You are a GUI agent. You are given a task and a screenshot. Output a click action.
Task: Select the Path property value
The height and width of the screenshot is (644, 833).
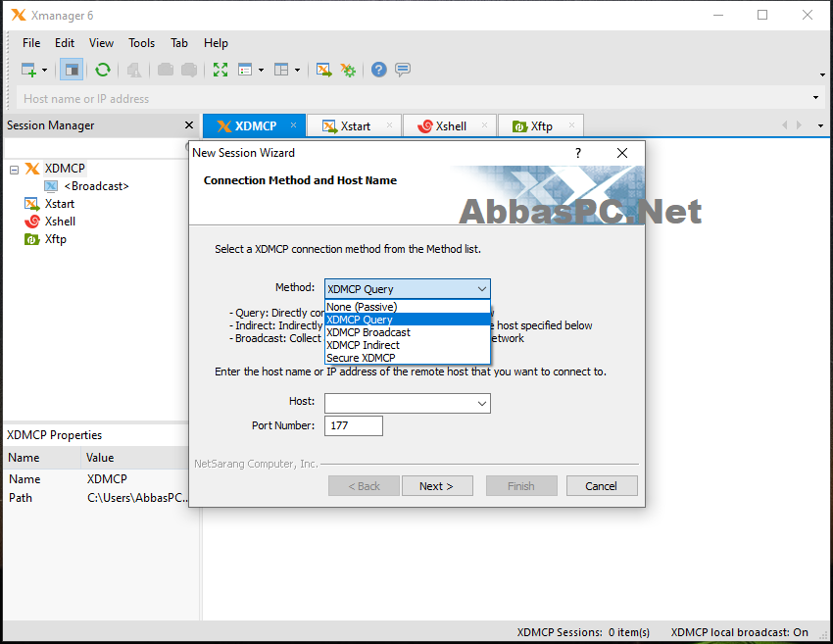[x=137, y=498]
